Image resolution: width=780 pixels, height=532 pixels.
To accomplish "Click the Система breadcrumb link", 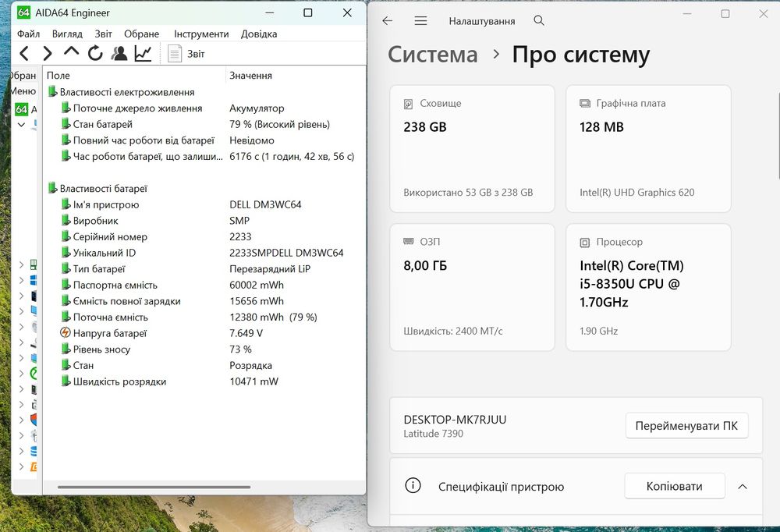I will 433,55.
